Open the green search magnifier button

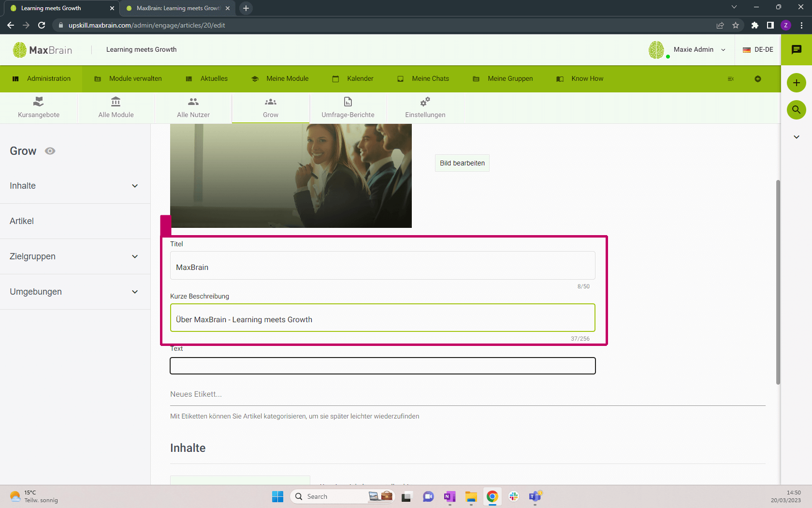(797, 110)
